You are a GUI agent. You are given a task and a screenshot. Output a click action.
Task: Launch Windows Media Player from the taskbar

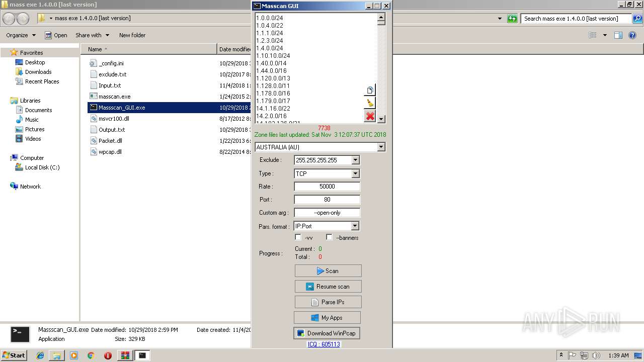click(x=74, y=355)
